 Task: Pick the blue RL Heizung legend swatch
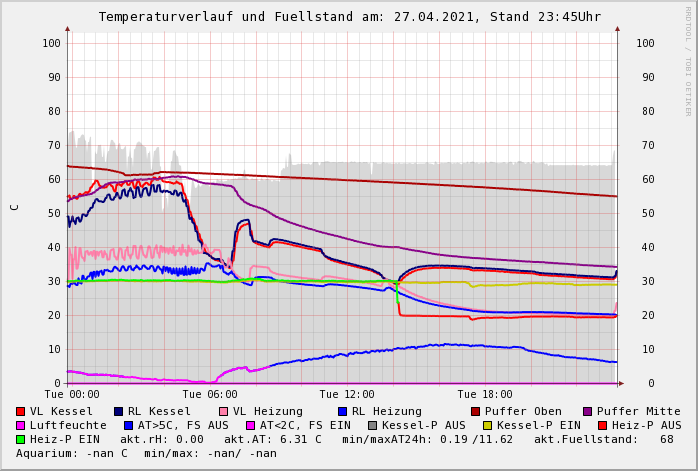(342, 411)
